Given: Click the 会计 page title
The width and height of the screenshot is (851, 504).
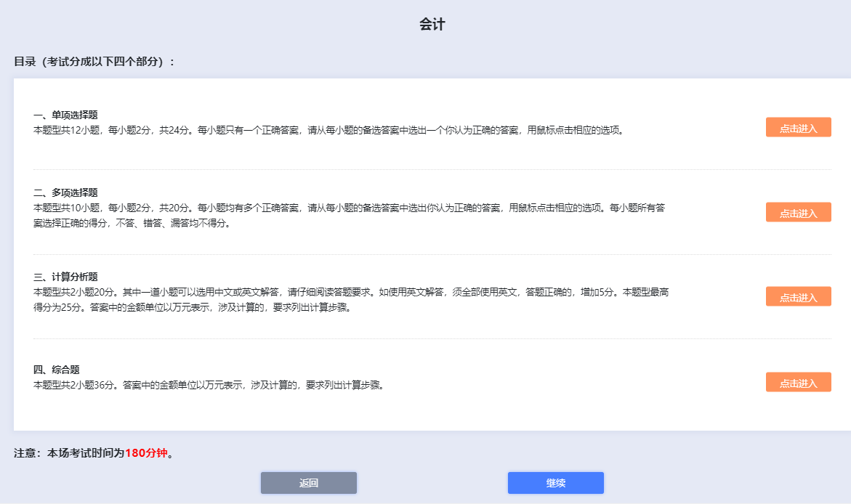Looking at the screenshot, I should [432, 25].
